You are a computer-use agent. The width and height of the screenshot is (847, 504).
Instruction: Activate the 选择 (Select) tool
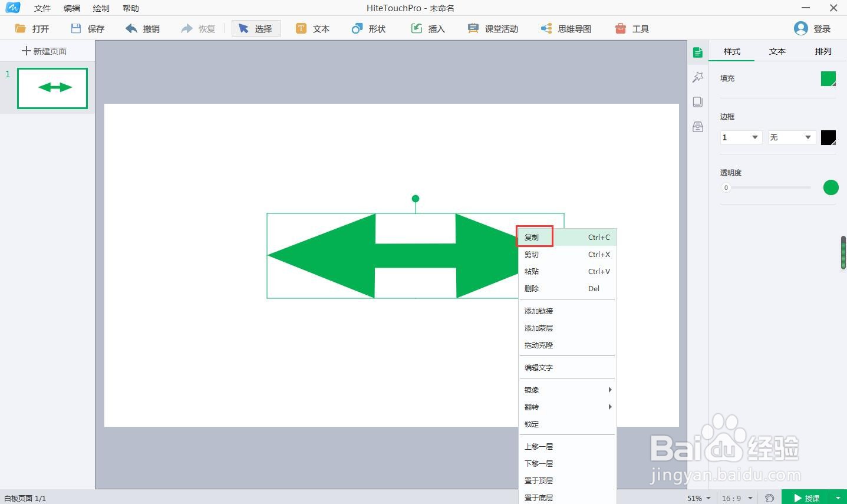point(256,28)
